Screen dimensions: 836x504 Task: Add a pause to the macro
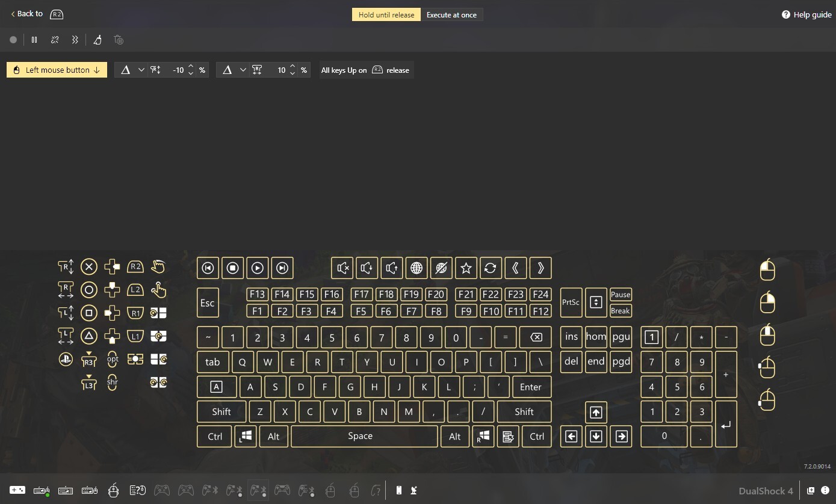click(x=34, y=40)
